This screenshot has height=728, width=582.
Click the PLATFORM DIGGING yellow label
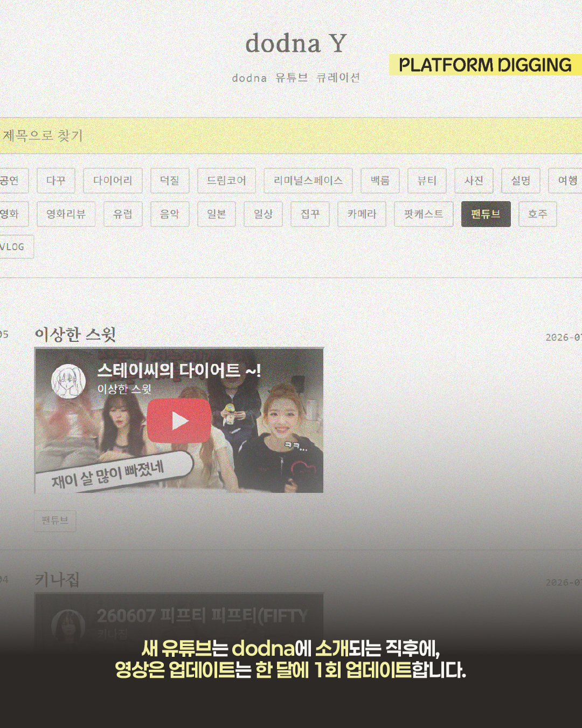pyautogui.click(x=486, y=65)
